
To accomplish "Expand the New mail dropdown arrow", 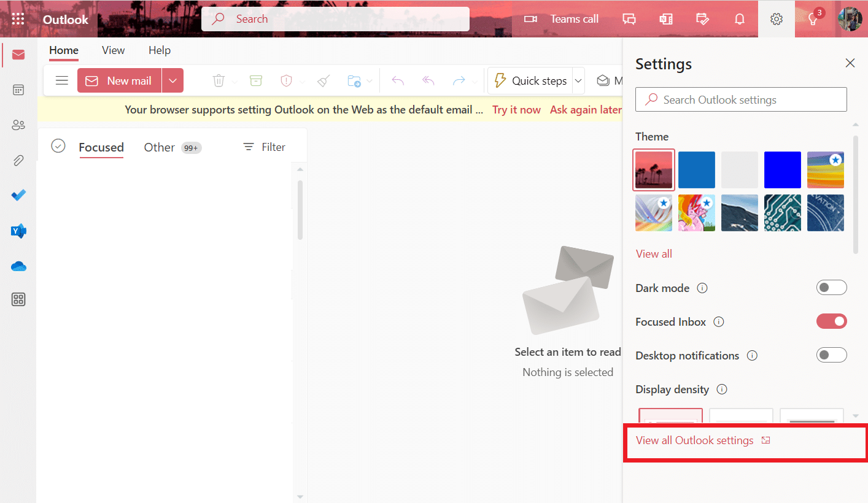I will 172,80.
